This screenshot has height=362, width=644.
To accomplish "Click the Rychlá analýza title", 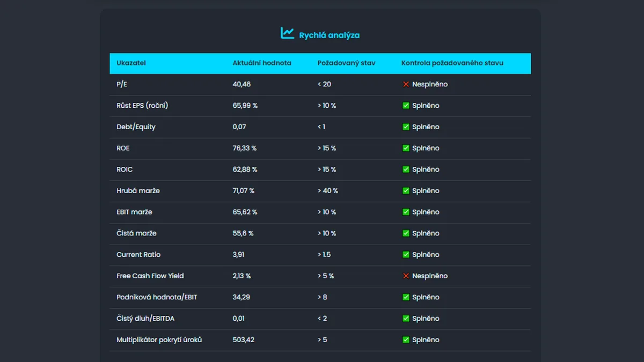I will pos(330,35).
